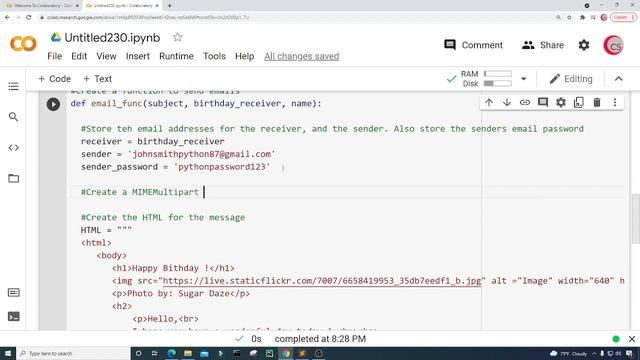This screenshot has width=640, height=360.
Task: Click the notebook vertical scrollbar
Action: tap(635, 218)
